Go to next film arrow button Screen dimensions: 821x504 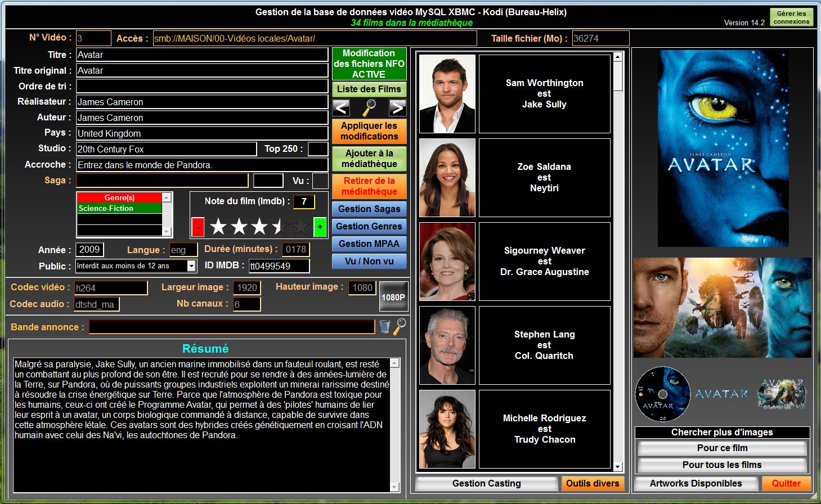(x=397, y=107)
